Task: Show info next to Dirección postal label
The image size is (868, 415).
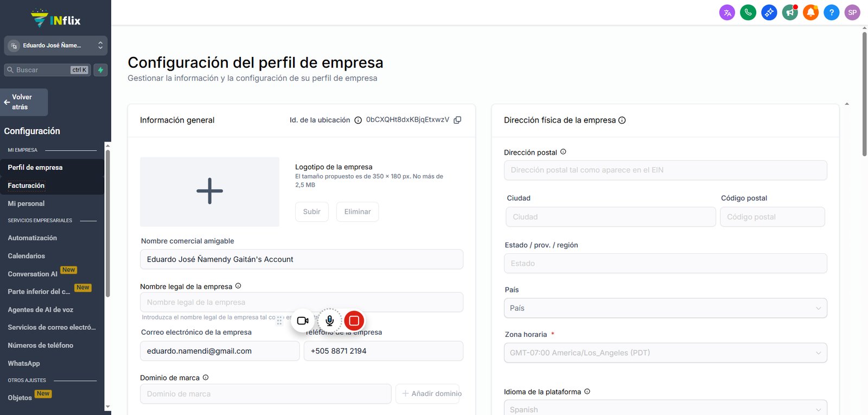Action: tap(563, 152)
